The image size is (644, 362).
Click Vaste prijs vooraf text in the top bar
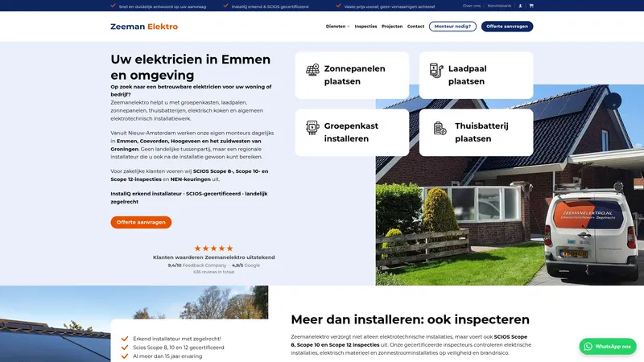click(389, 6)
